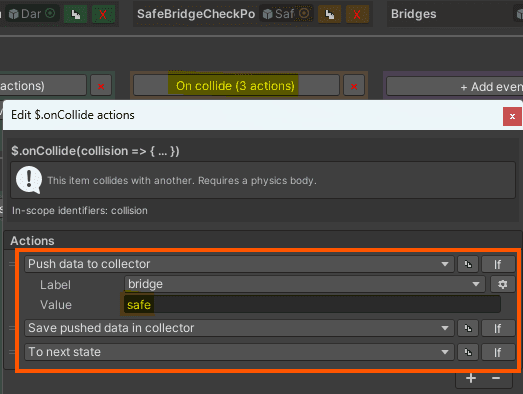
Task: Click the $.onCollide(collision => { ... }) heading
Action: [95, 151]
